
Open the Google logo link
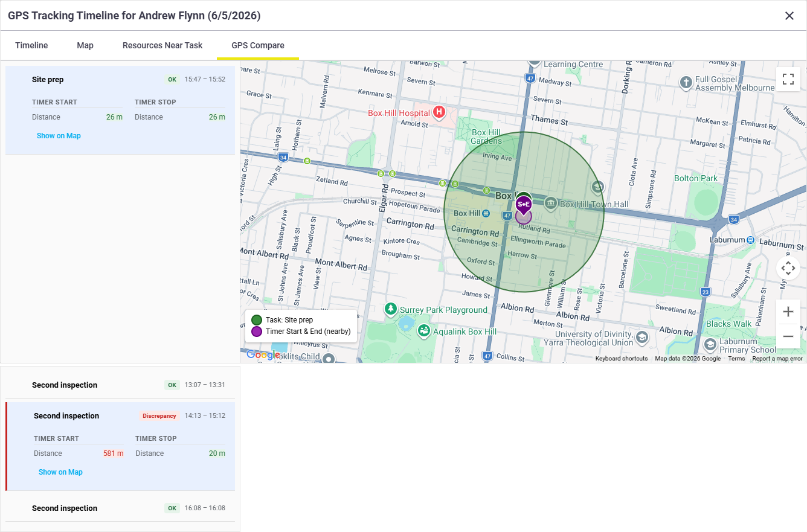[x=263, y=355]
